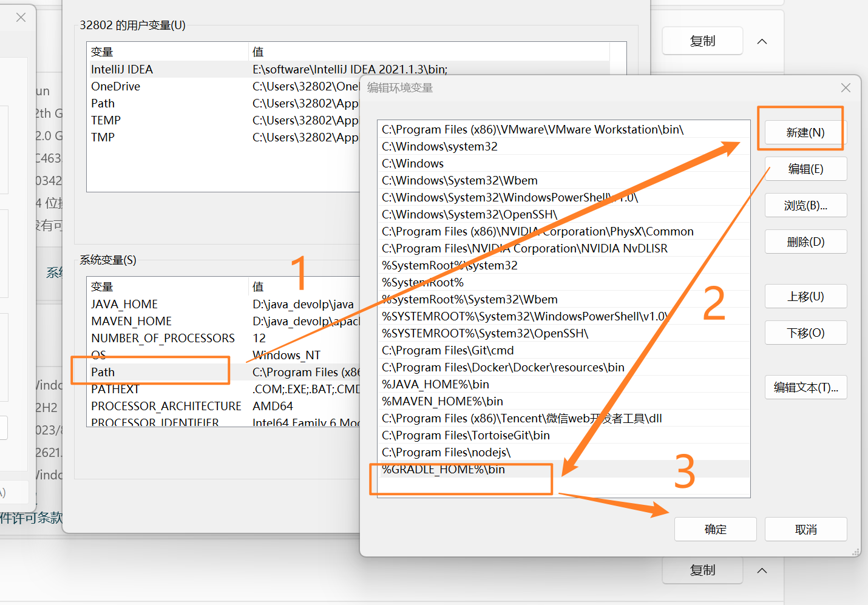
Task: Close the 编辑环境变量 dialog
Action: (x=846, y=88)
